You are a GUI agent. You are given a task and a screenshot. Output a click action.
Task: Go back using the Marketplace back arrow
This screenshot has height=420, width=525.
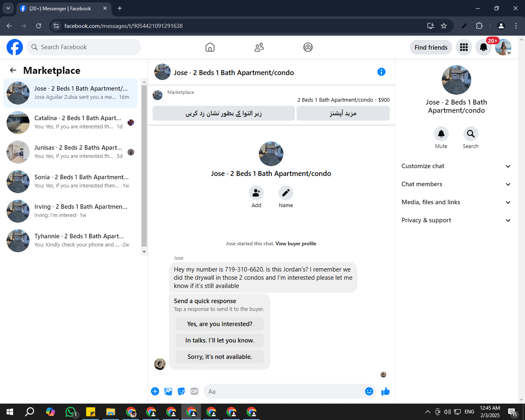click(x=13, y=70)
